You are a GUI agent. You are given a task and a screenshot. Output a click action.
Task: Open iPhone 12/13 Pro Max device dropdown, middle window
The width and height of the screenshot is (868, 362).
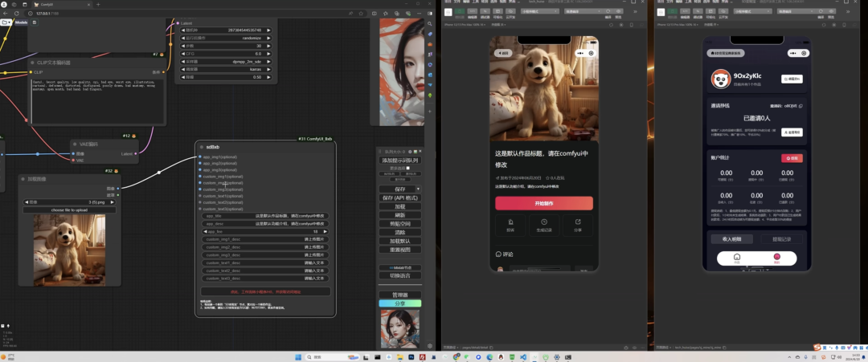465,25
